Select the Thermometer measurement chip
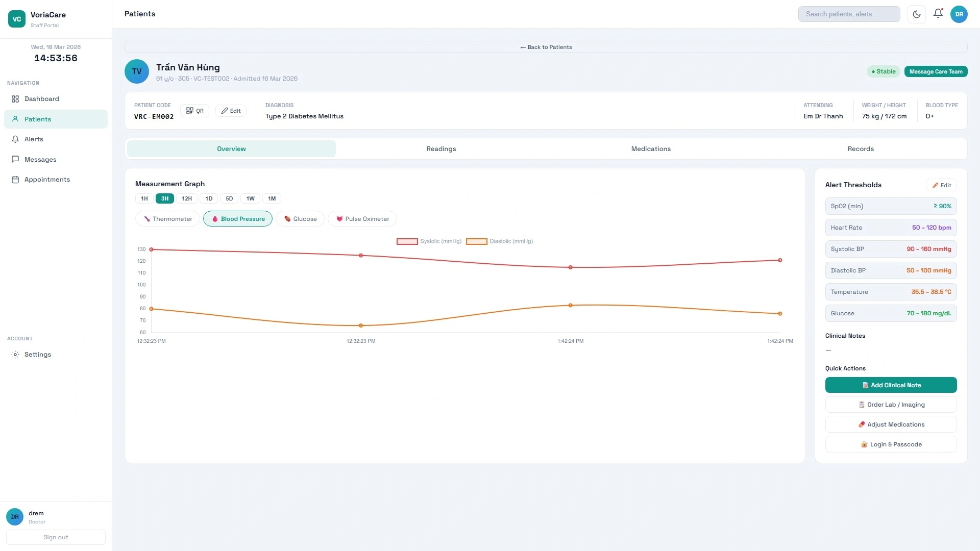 click(x=167, y=219)
